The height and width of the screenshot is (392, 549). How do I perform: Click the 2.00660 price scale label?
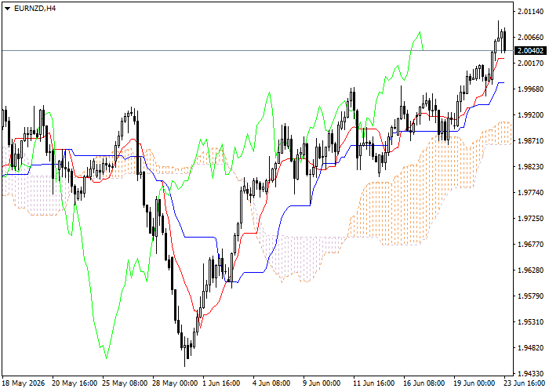click(530, 38)
